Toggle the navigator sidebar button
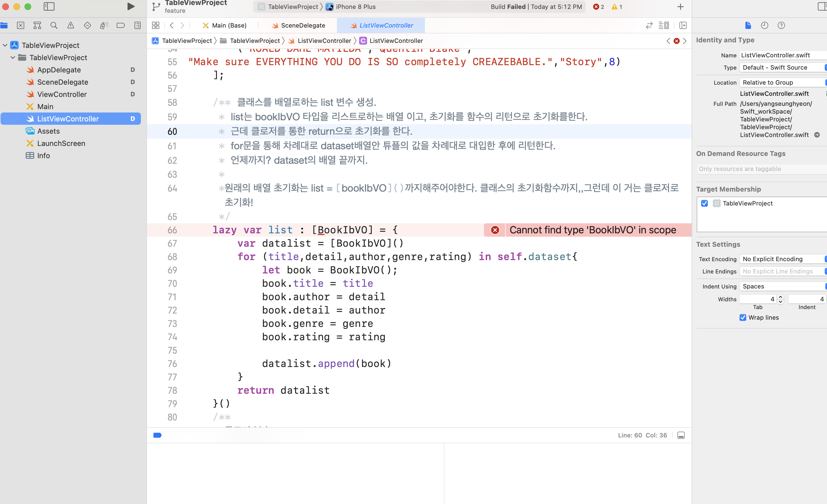The height and width of the screenshot is (504, 827). [x=49, y=6]
